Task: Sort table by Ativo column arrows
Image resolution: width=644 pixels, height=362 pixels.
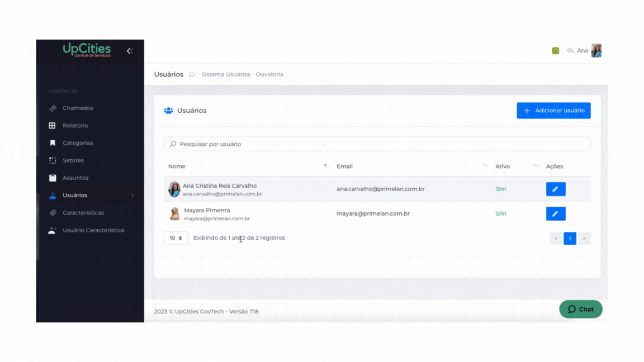Action: coord(536,166)
